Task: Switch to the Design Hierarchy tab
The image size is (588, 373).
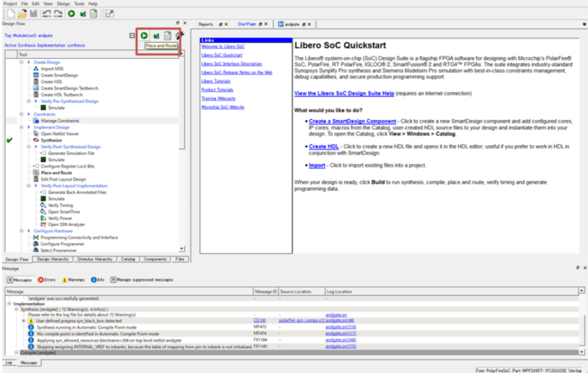Action: point(53,259)
